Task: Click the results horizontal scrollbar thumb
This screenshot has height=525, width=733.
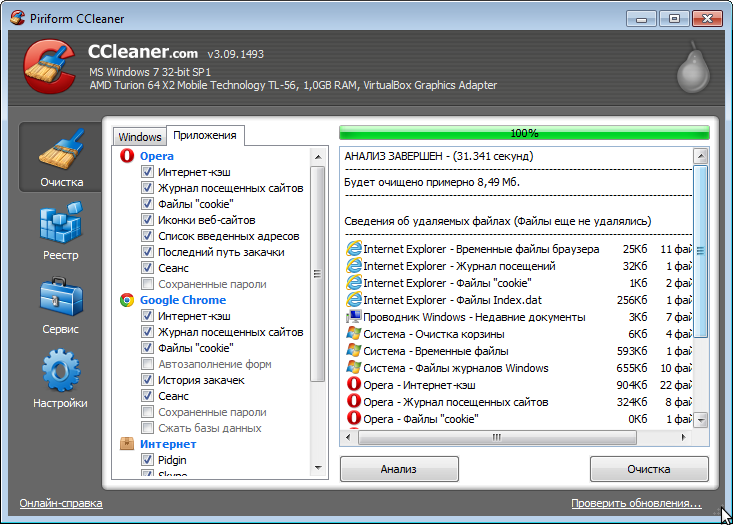Action: (497, 437)
